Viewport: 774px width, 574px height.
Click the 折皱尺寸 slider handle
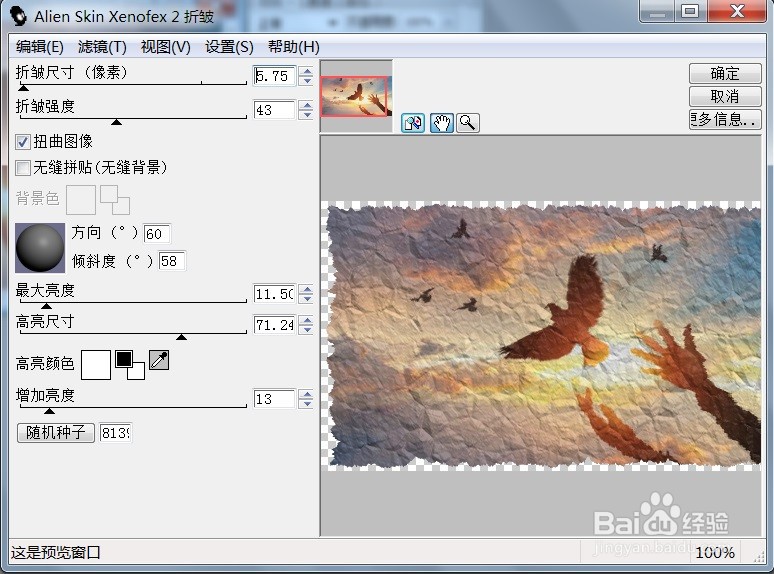(23, 88)
